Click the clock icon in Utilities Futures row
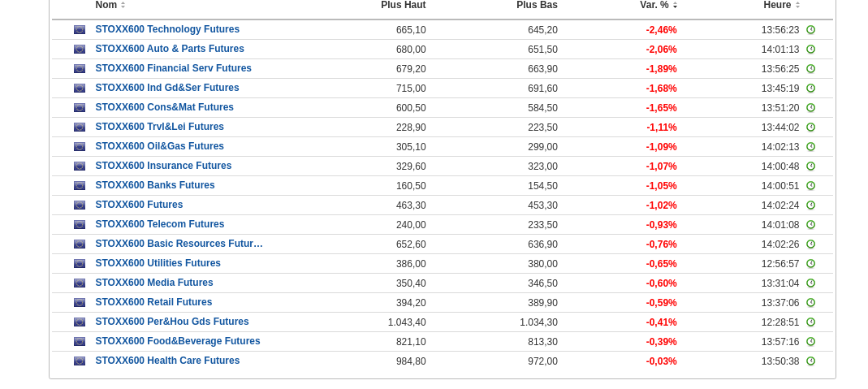This screenshot has height=389, width=868. [810, 264]
